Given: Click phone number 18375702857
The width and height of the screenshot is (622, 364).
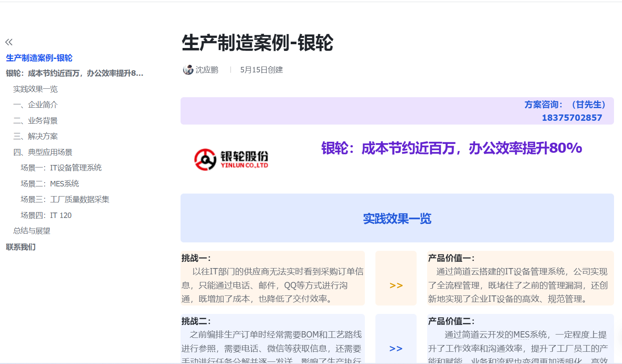Looking at the screenshot, I should [x=572, y=118].
